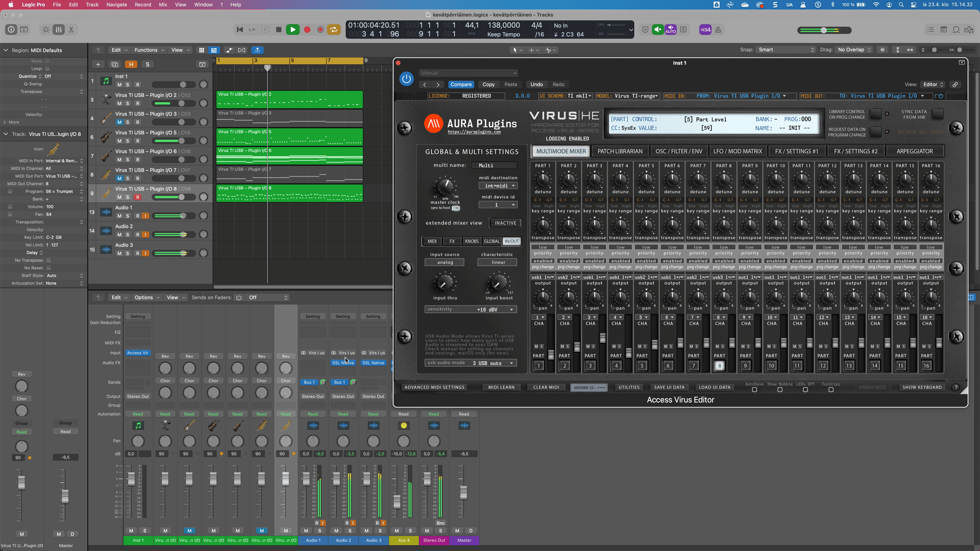Open the Loop Browser icon at top right
This screenshot has width=980, height=551.
[956, 29]
